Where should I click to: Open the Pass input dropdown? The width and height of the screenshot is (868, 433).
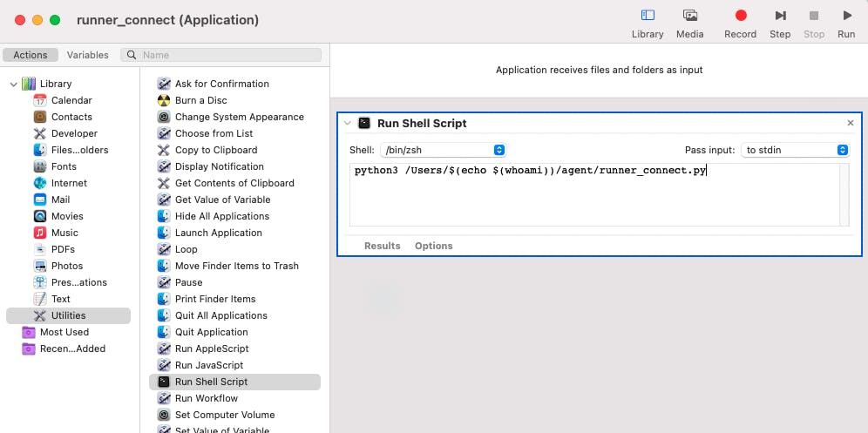tap(795, 150)
